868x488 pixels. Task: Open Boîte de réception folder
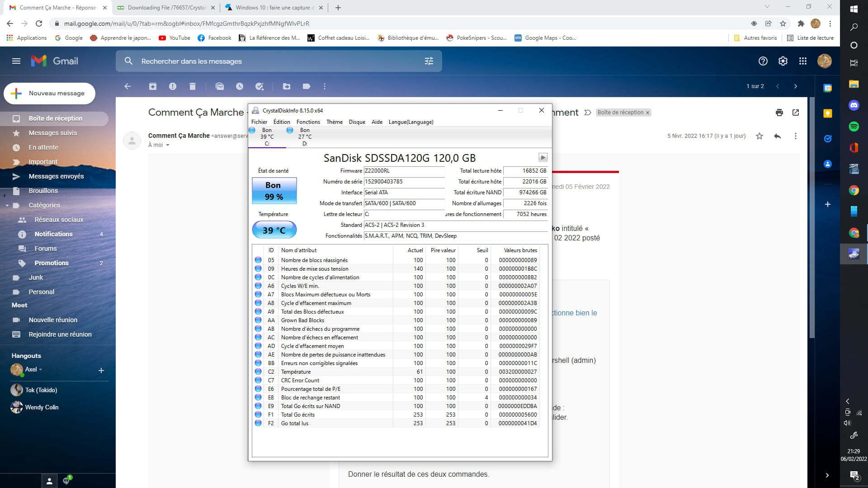coord(54,118)
